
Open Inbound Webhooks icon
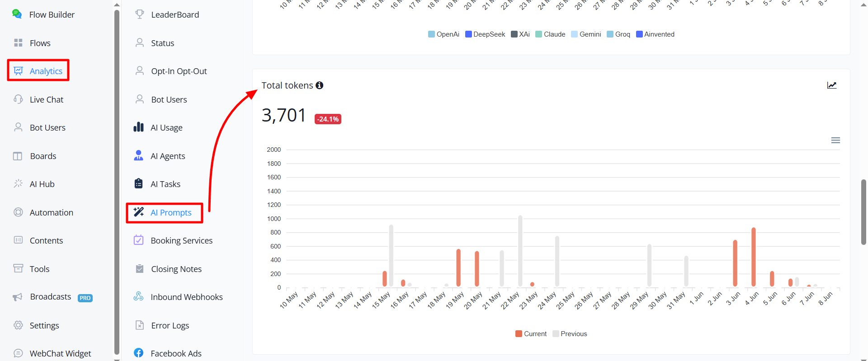[139, 296]
